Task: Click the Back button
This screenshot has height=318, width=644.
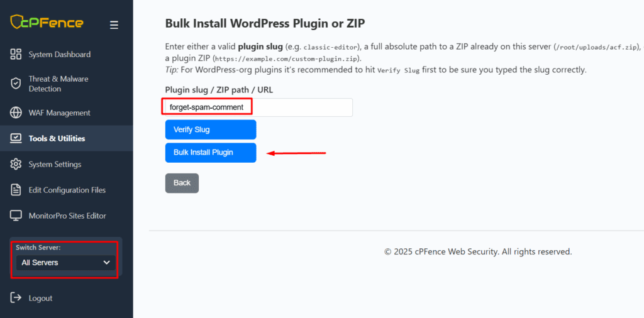Action: [182, 183]
